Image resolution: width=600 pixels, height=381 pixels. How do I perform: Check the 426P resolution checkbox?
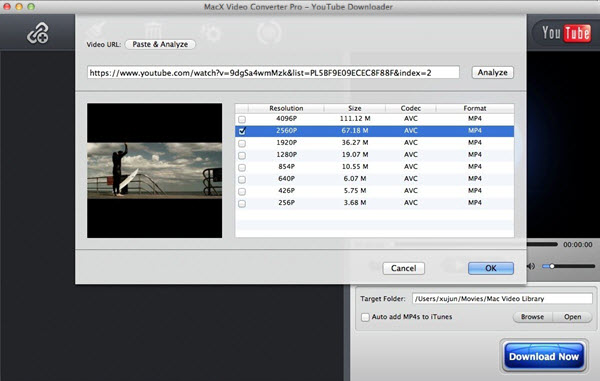tap(242, 191)
